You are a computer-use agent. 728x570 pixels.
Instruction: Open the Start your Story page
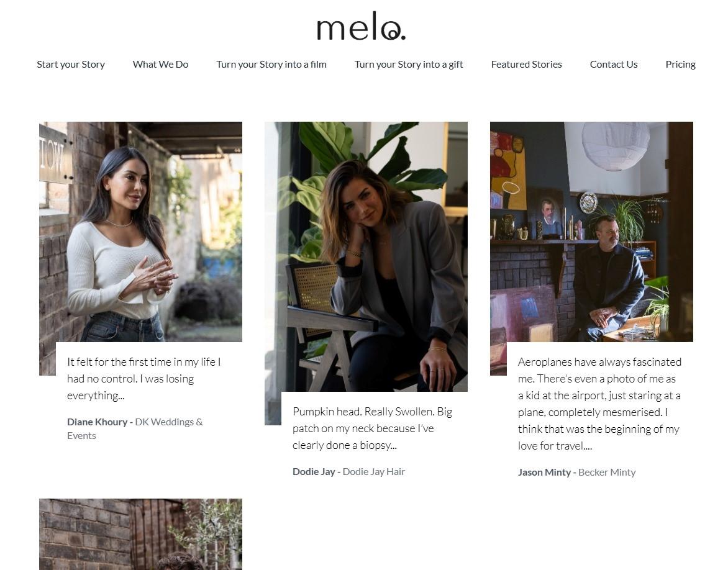(x=70, y=64)
